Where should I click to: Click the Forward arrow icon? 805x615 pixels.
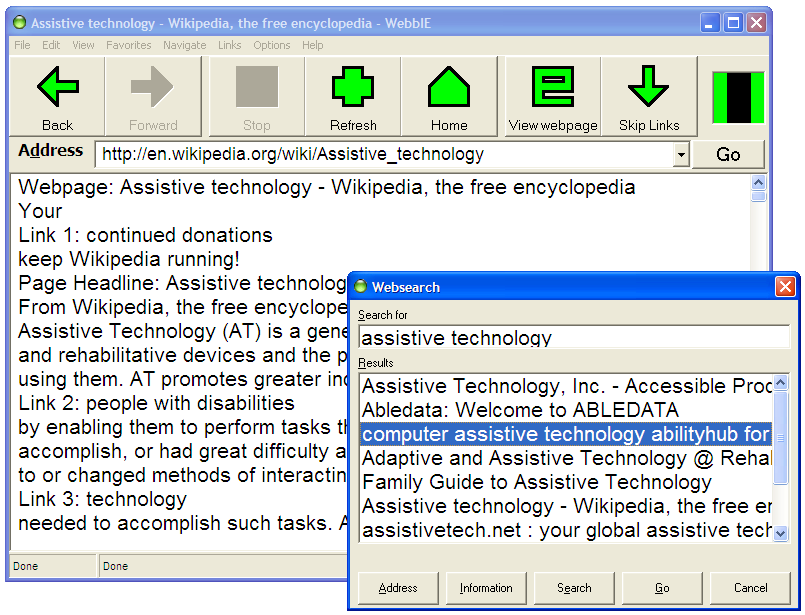(153, 88)
